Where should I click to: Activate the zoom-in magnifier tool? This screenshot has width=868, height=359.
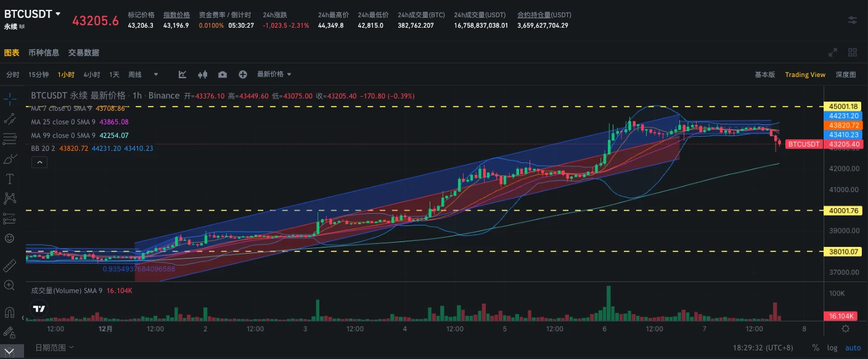pyautogui.click(x=9, y=285)
